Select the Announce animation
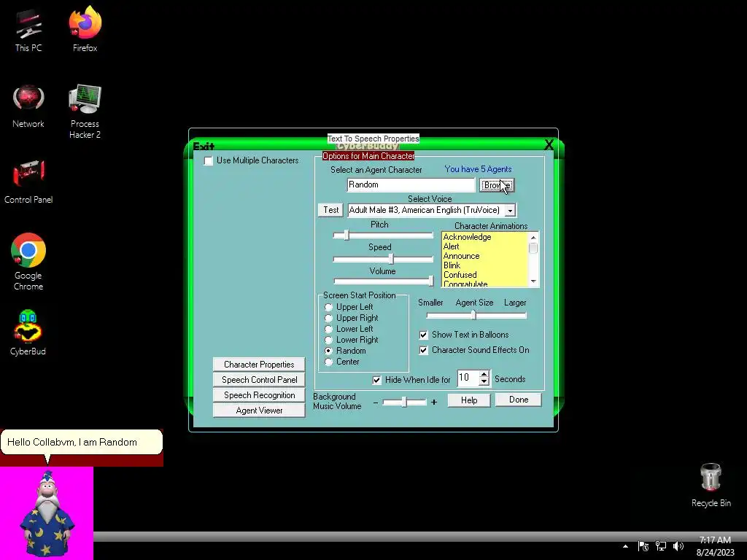747x560 pixels. coord(461,256)
